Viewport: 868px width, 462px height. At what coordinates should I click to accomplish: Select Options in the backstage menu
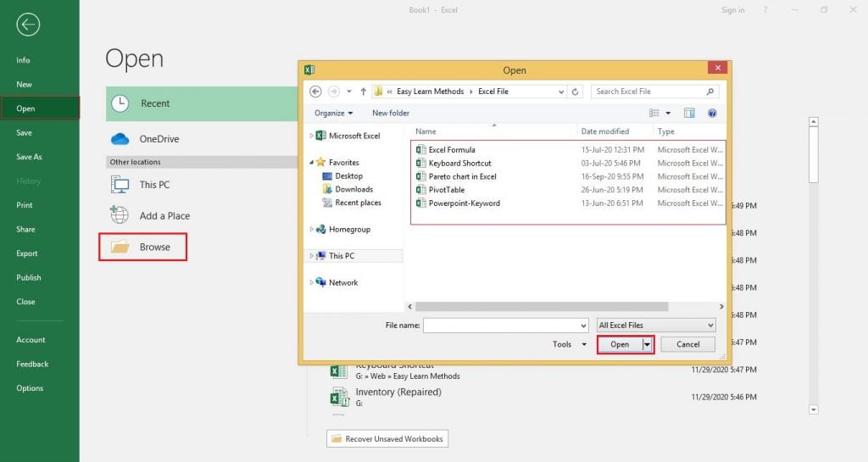[x=30, y=388]
